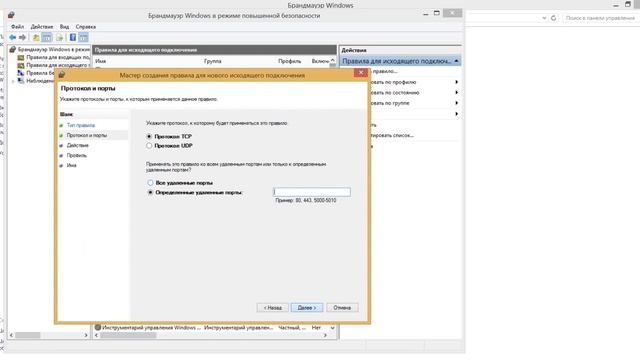This screenshot has width=640, height=360.
Task: Open the Справка menu
Action: [x=86, y=27]
